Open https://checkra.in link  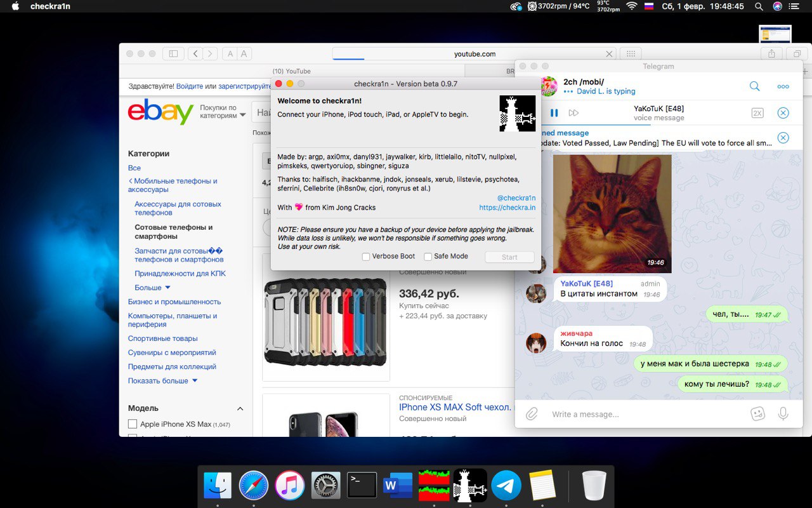click(507, 208)
